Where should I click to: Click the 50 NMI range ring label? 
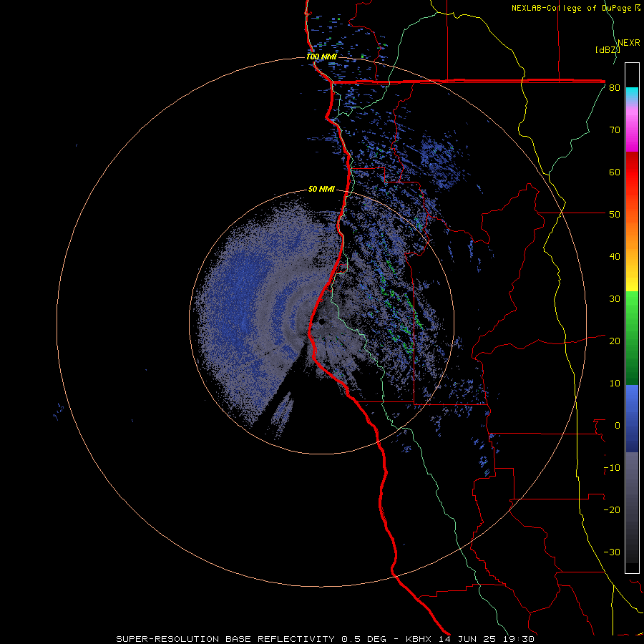[321, 190]
